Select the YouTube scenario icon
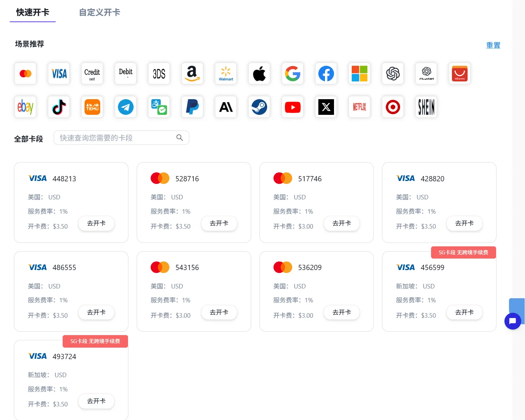This screenshot has width=525, height=420. pyautogui.click(x=293, y=107)
